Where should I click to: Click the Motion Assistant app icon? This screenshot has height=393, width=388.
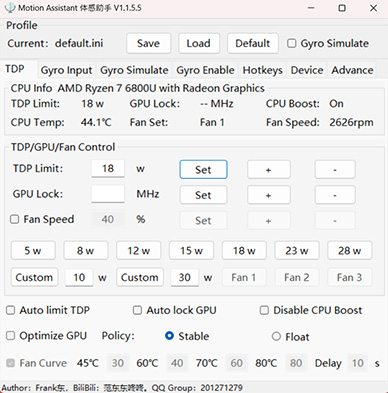click(x=10, y=7)
